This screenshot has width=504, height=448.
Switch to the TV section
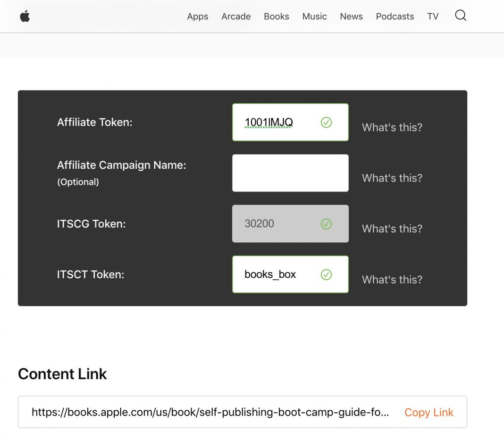(x=433, y=17)
